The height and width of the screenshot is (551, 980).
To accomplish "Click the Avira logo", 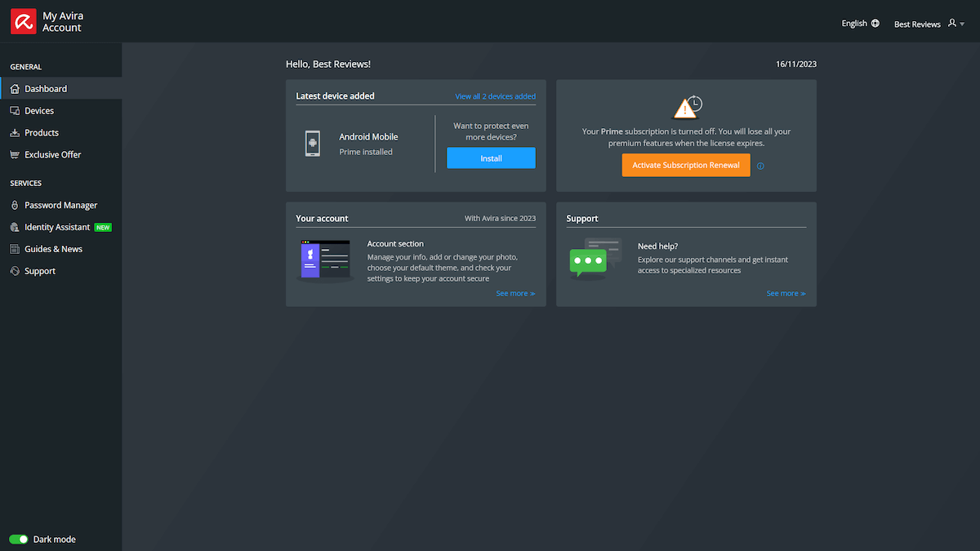I will point(22,20).
